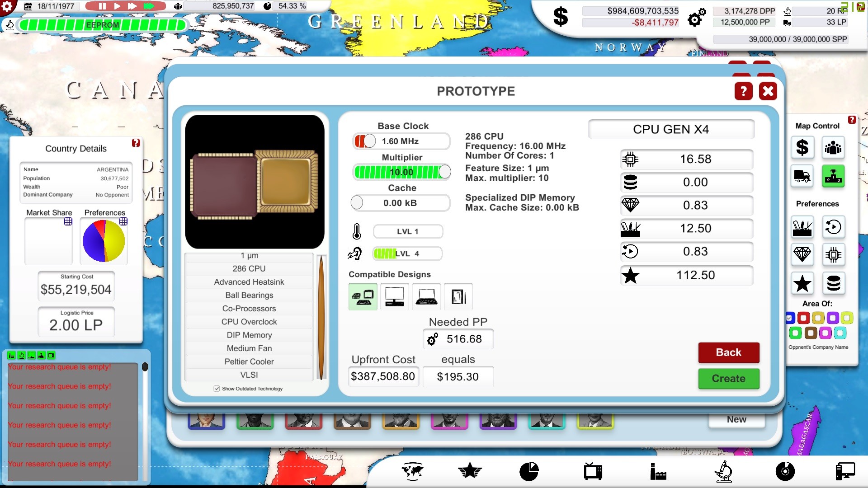The width and height of the screenshot is (868, 488).
Task: Open the factory production menu icon
Action: coord(658,471)
